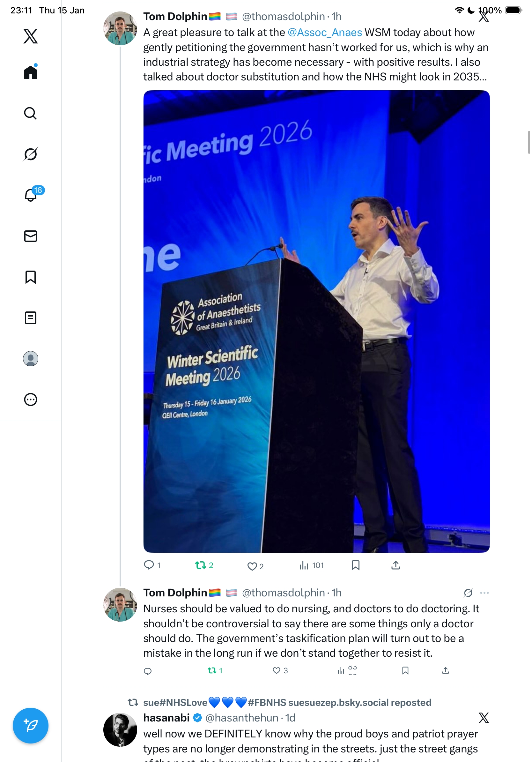
Task: Open Grok from the sidebar
Action: coord(31,154)
